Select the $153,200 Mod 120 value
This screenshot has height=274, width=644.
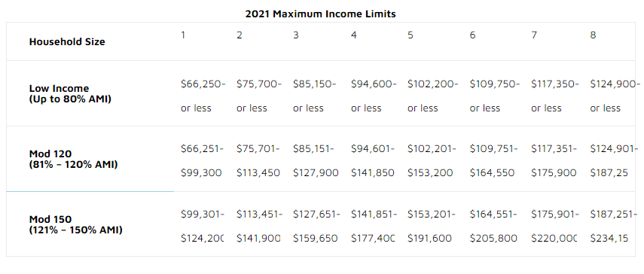click(430, 173)
